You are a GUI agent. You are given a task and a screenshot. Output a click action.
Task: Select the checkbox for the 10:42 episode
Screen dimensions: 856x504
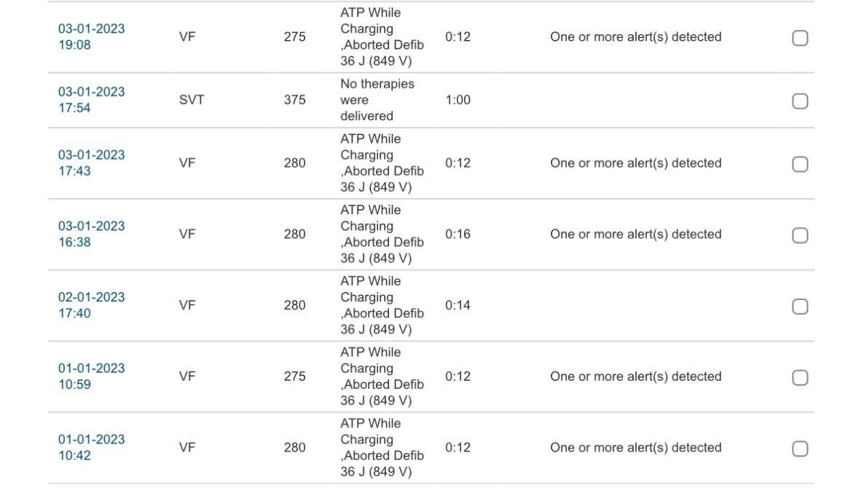[x=800, y=449]
